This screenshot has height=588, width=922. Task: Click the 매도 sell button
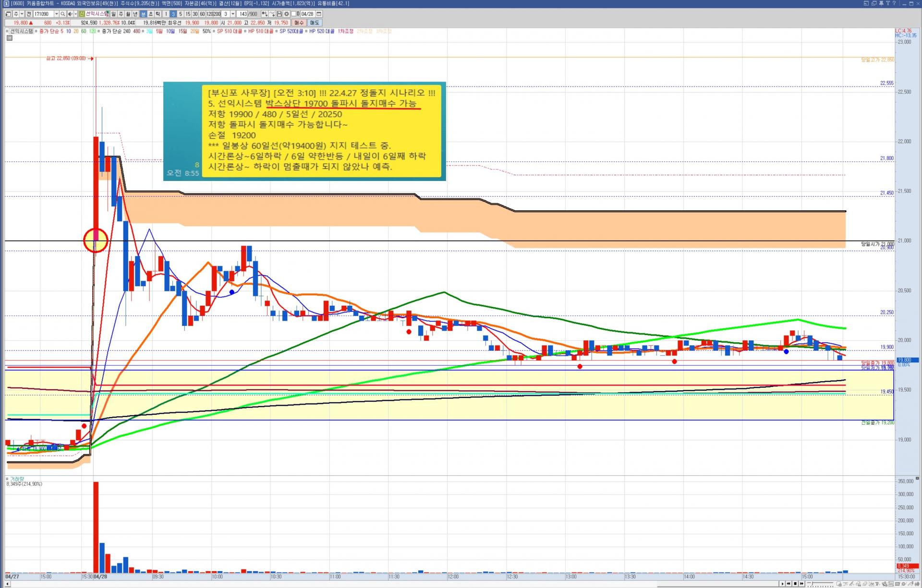point(315,23)
